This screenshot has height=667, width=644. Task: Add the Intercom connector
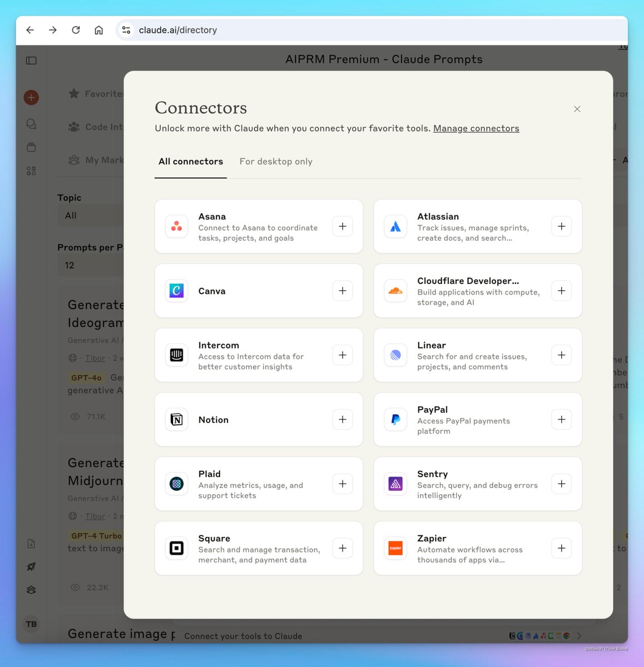tap(343, 355)
